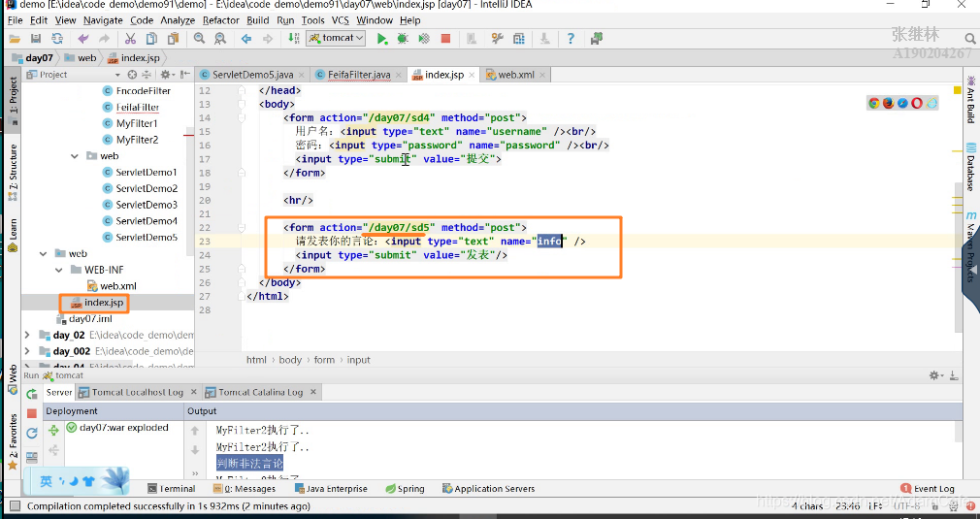980x519 pixels.
Task: Open the VCS menu
Action: point(340,20)
